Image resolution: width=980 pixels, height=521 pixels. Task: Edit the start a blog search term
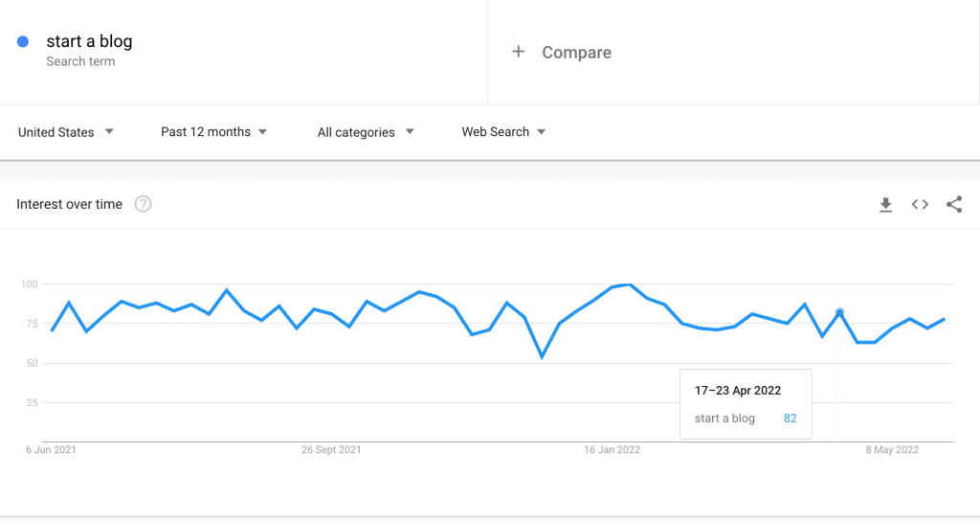89,41
